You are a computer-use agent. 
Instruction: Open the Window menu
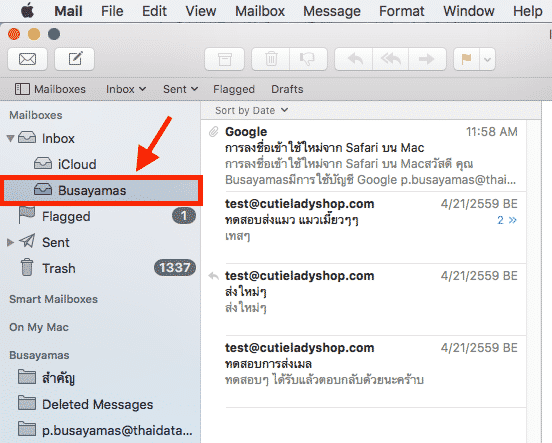tap(469, 11)
